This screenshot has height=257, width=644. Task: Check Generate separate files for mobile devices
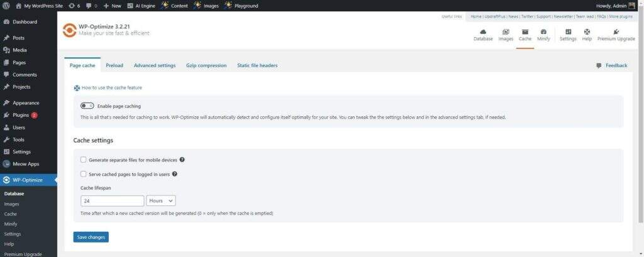(84, 160)
